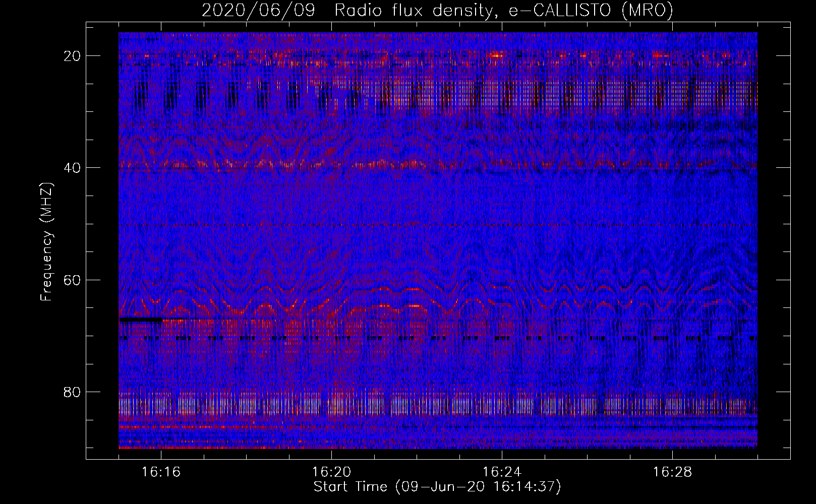Screen dimensions: 816x504
Task: Click the 'Frequency (MHZ)' axis label
Action: (46, 242)
